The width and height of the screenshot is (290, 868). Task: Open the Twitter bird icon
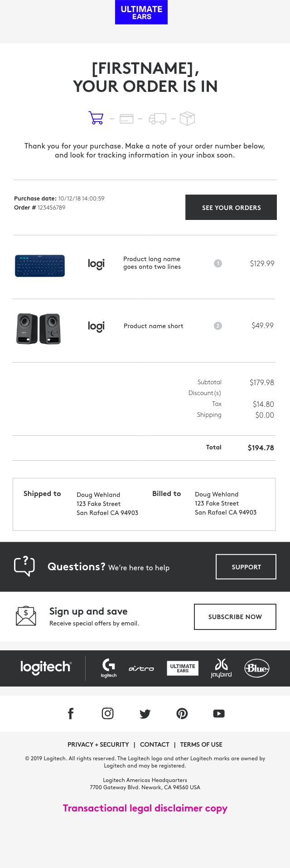point(145,714)
